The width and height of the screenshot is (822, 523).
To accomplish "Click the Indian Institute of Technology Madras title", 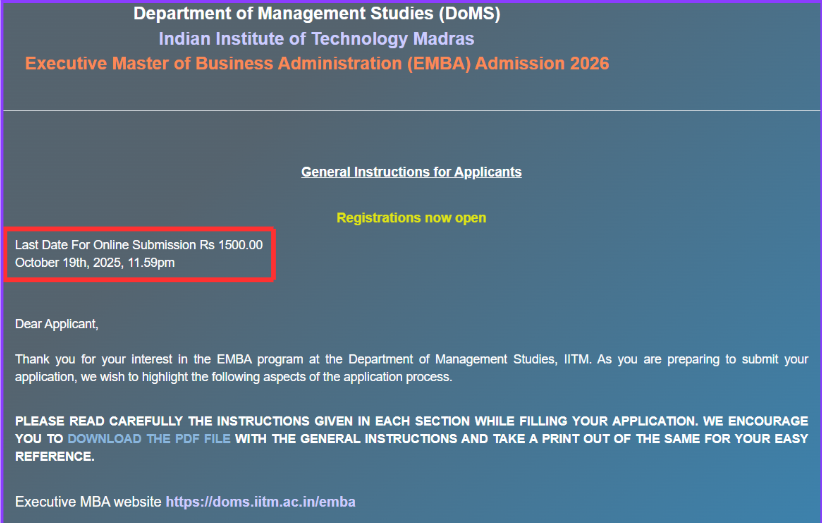I will [x=317, y=39].
